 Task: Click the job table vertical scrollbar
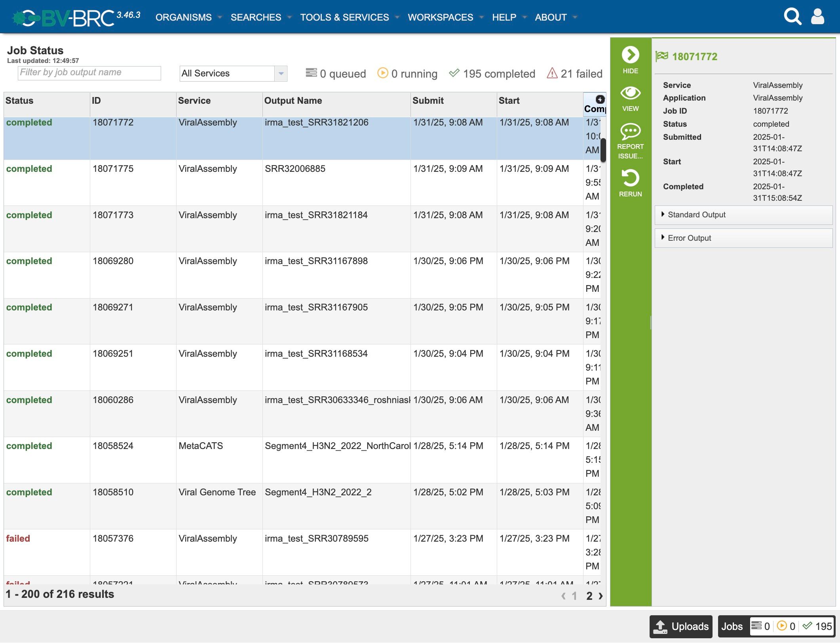tap(603, 150)
